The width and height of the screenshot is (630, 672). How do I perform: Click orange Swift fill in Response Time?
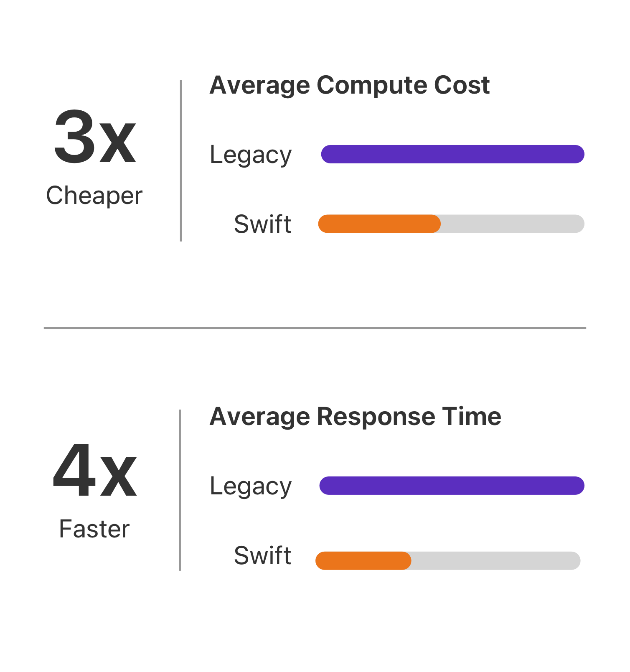[x=363, y=561]
